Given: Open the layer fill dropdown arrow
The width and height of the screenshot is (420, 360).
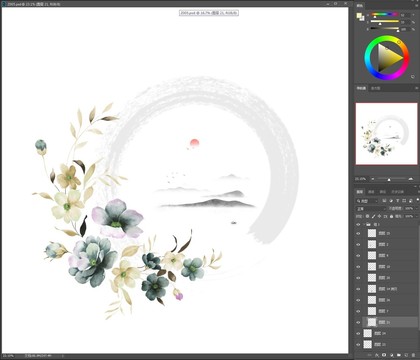Looking at the screenshot, I should 417,216.
